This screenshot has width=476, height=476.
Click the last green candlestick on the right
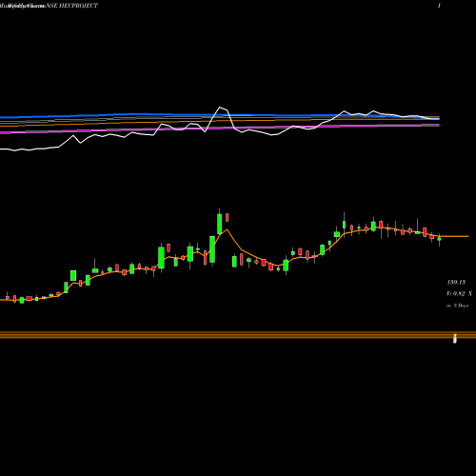pos(439,239)
